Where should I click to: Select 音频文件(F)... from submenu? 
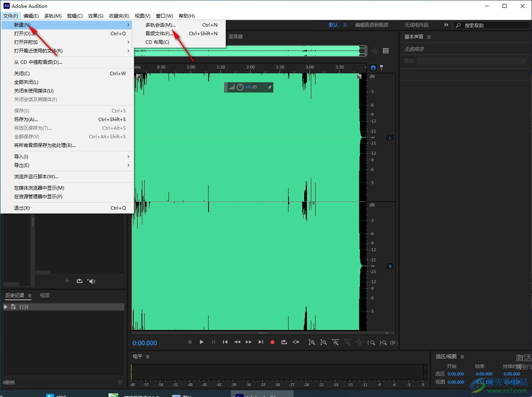(x=179, y=33)
